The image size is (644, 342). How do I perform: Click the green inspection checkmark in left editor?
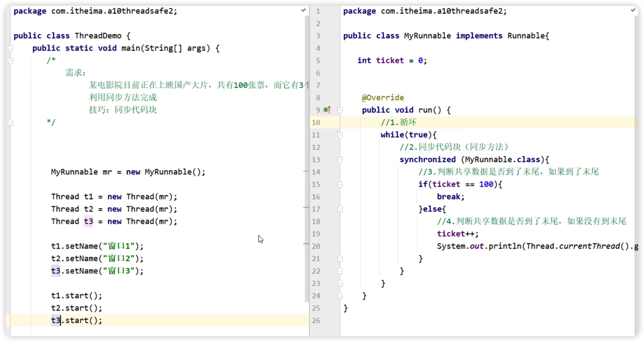[303, 10]
